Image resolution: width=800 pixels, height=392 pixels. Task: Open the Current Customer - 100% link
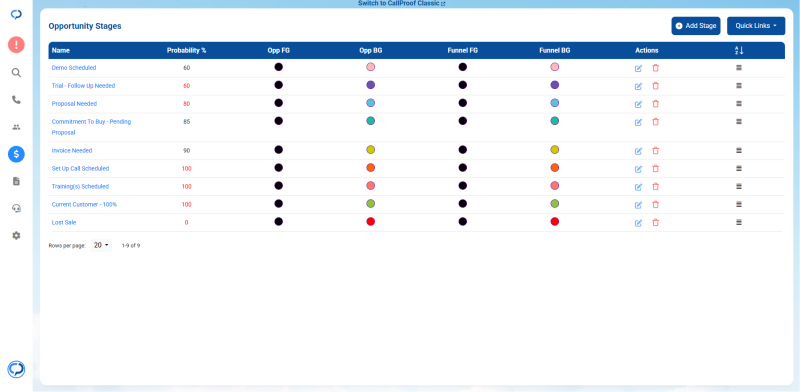pyautogui.click(x=84, y=204)
